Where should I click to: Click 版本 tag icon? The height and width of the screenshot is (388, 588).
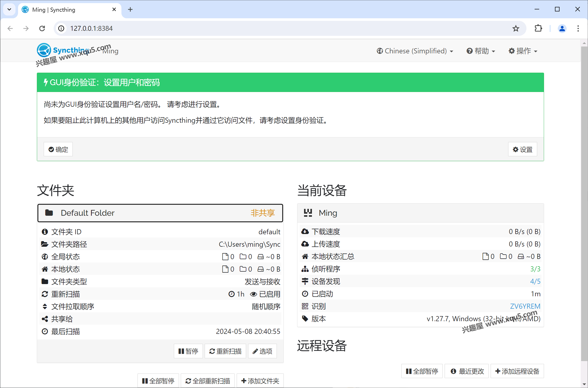point(305,319)
